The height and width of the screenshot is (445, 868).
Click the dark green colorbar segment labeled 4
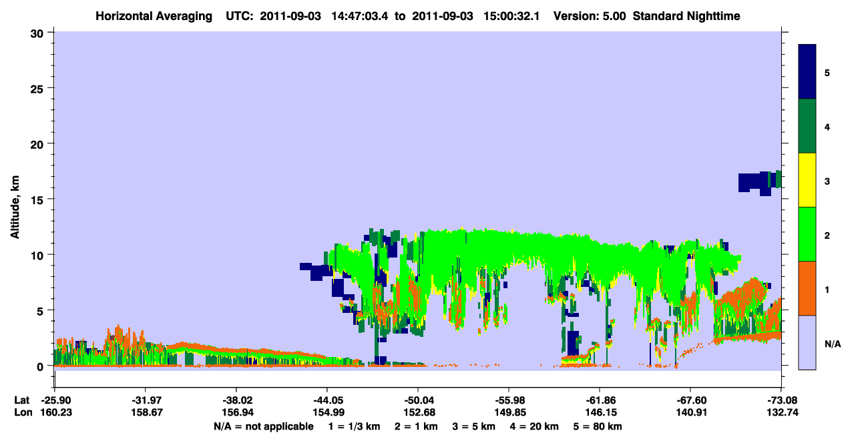(x=807, y=126)
